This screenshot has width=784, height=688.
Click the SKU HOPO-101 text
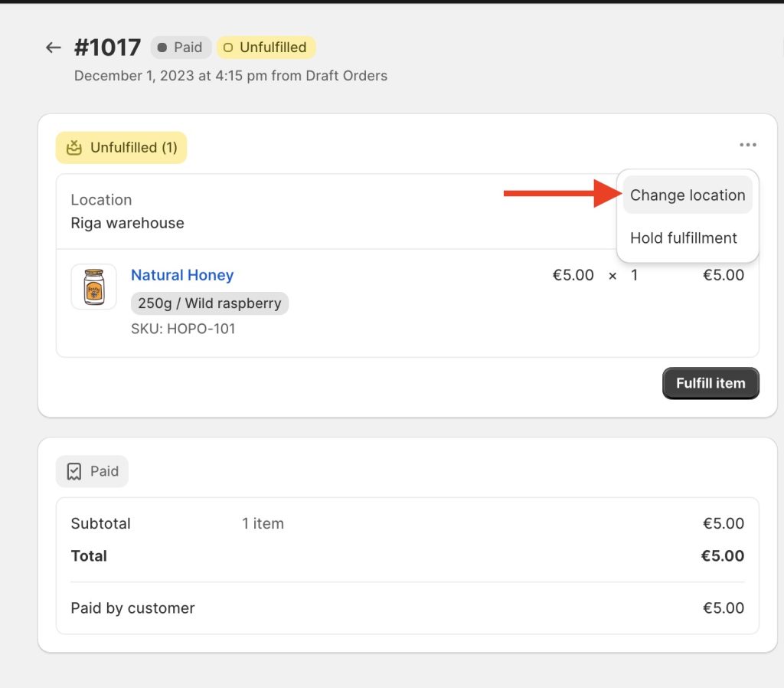[x=183, y=329]
